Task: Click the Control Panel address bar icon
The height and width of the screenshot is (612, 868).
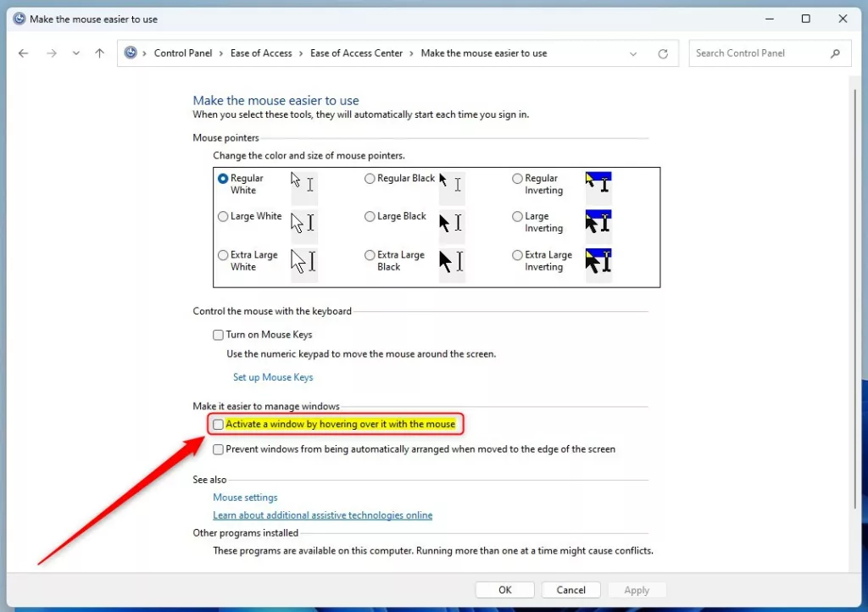Action: tap(131, 53)
